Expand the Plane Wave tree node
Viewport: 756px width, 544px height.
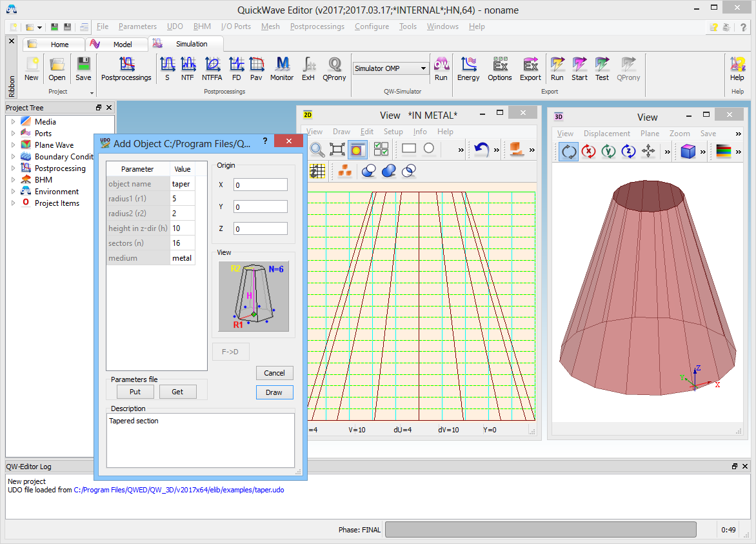coord(13,145)
